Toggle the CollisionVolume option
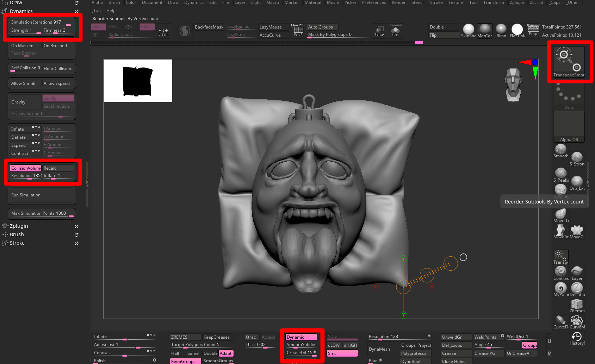Viewport: 595px width, 364px height. pos(26,168)
